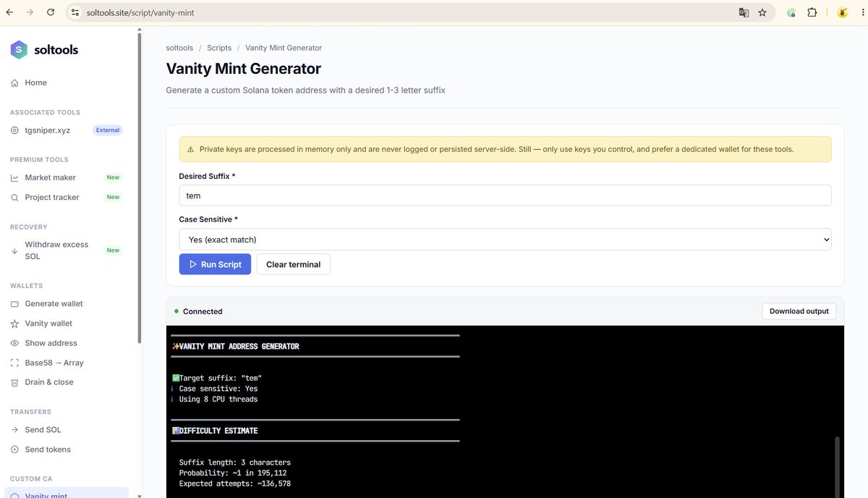
Task: Click the Desired Suffix input field
Action: 505,195
